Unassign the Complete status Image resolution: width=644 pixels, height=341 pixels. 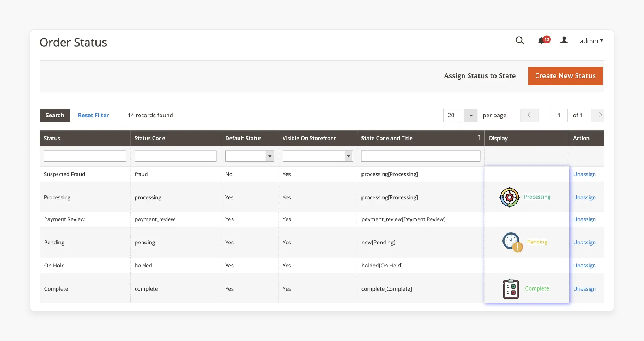pyautogui.click(x=584, y=289)
